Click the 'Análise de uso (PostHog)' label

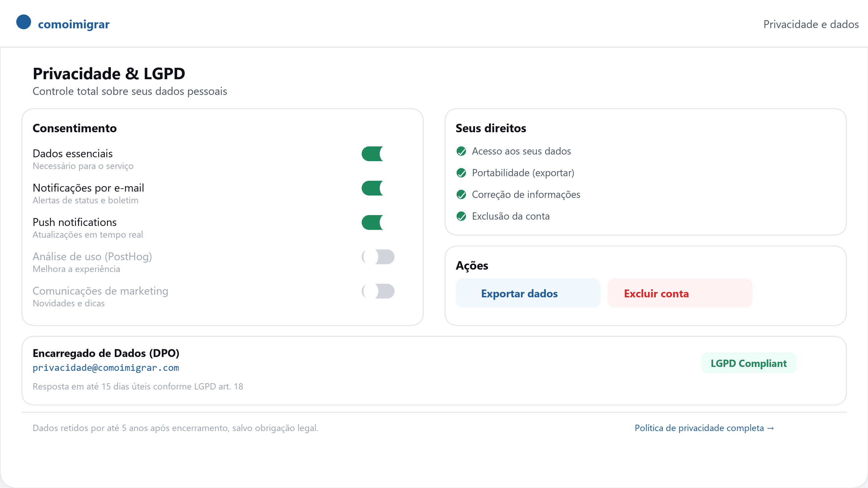click(92, 257)
